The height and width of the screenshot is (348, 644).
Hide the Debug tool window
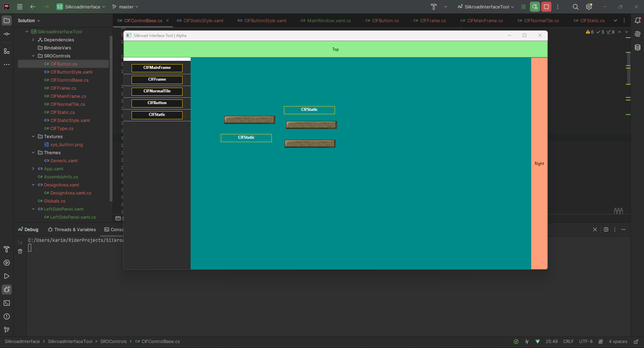pos(624,229)
